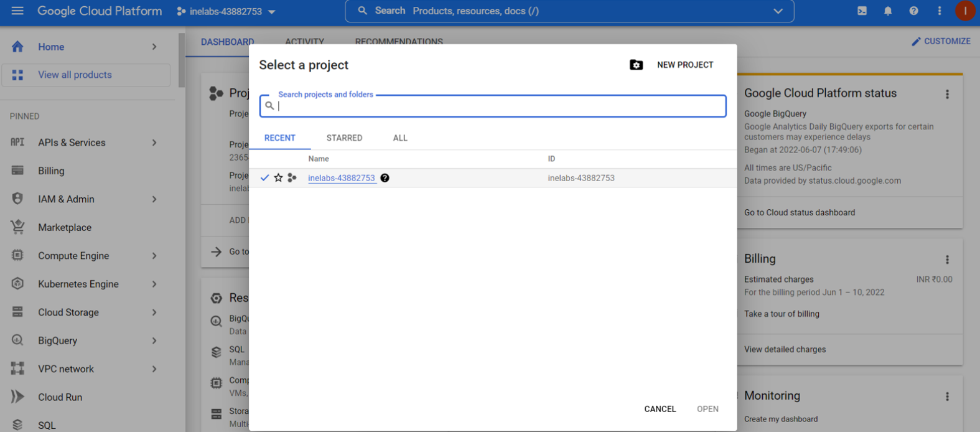Click the VPC network icon
The image size is (980, 432).
(x=17, y=369)
